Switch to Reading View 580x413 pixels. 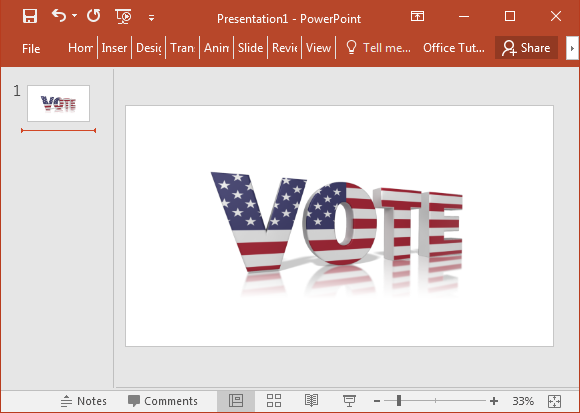(x=311, y=401)
